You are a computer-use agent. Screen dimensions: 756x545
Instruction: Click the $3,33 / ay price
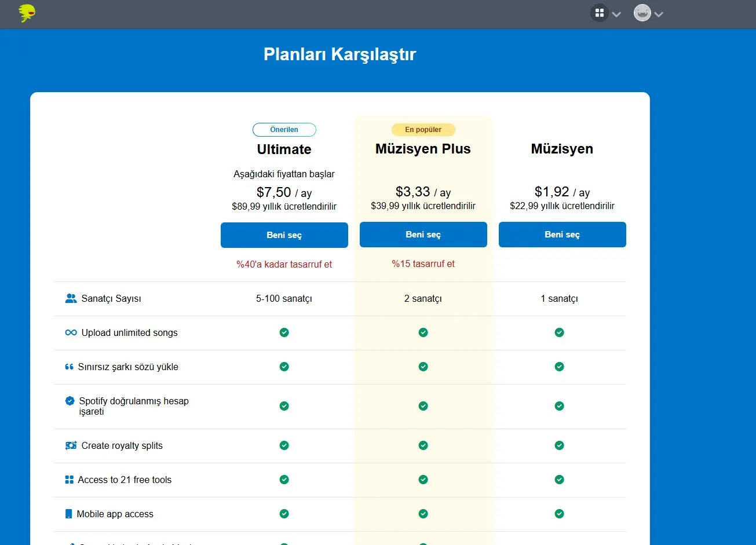pos(423,192)
